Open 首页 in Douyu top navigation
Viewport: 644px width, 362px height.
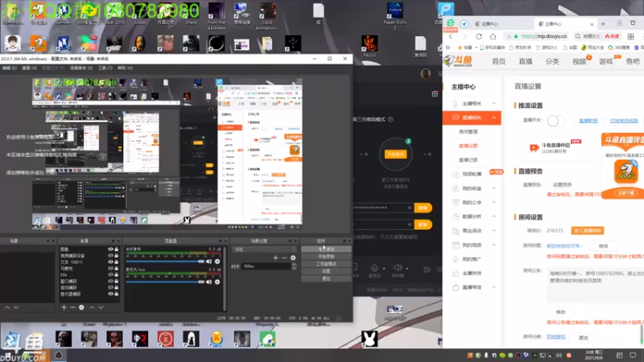498,62
